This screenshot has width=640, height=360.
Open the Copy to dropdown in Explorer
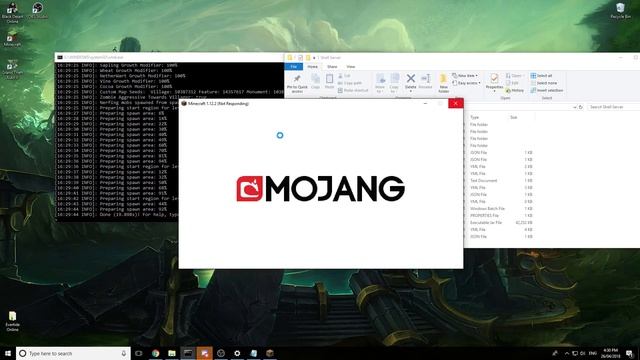(394, 83)
